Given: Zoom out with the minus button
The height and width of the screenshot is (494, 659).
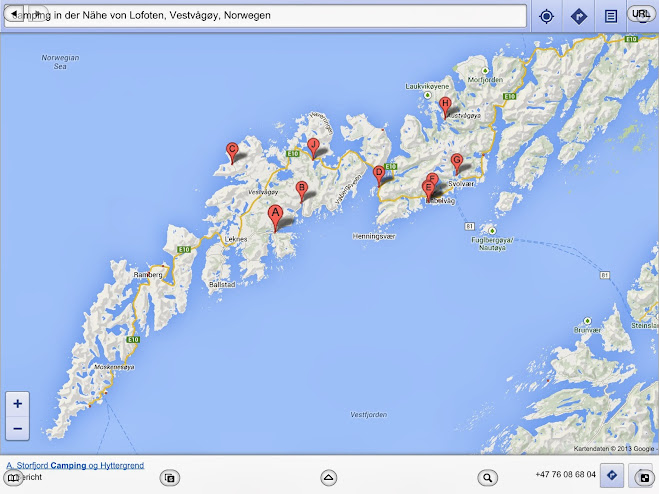Looking at the screenshot, I should pos(17,428).
